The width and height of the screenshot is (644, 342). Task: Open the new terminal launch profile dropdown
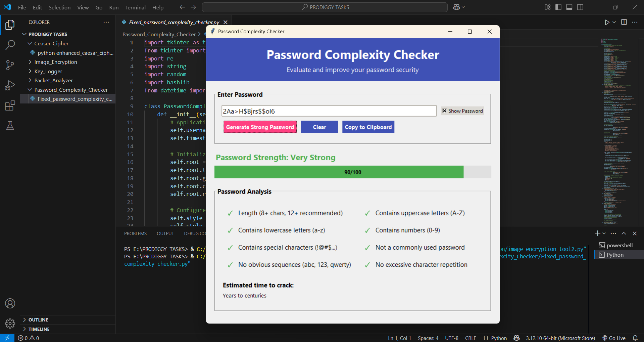point(604,233)
